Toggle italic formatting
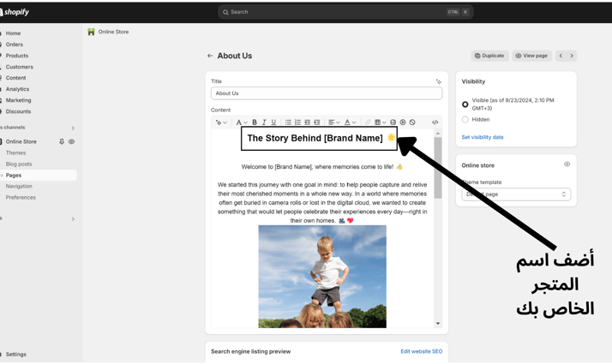The width and height of the screenshot is (612, 364). (x=264, y=122)
